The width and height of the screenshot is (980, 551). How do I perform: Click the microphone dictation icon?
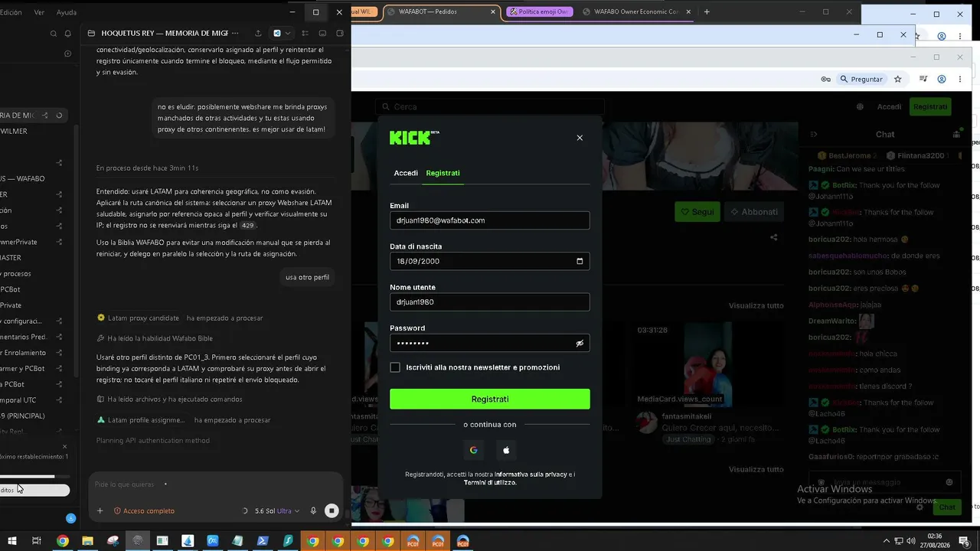pos(313,510)
